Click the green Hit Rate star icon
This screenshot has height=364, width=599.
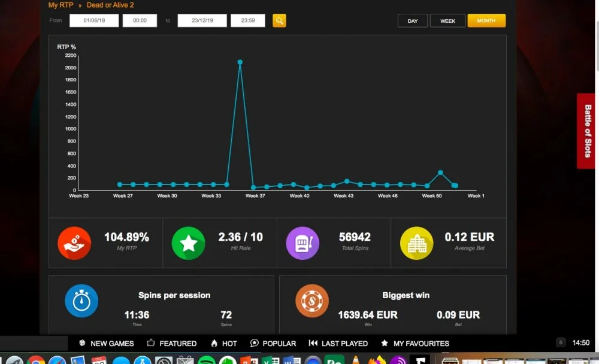pos(188,243)
